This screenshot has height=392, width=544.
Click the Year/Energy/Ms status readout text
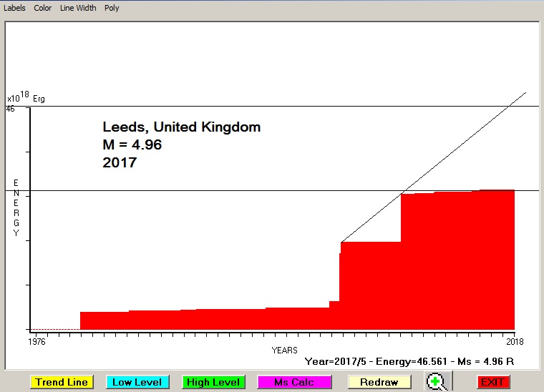(409, 362)
